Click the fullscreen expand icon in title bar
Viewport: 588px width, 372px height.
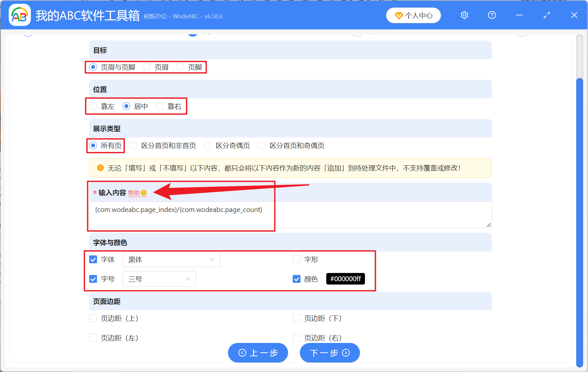(x=547, y=15)
